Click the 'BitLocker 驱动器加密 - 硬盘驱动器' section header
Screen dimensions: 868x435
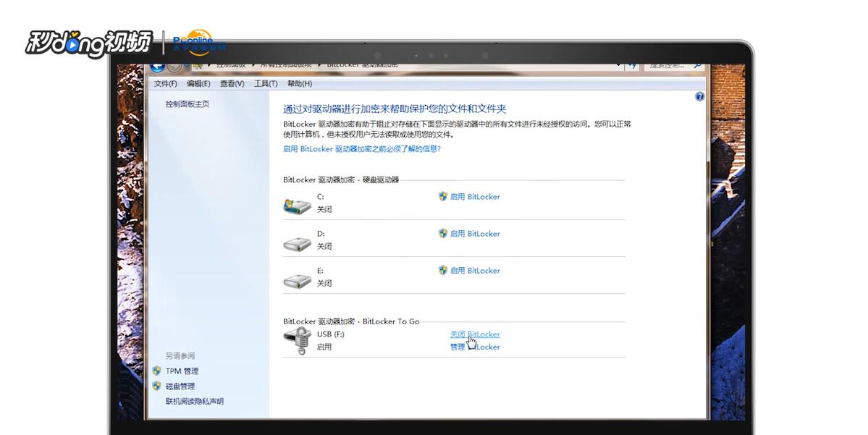coord(341,180)
